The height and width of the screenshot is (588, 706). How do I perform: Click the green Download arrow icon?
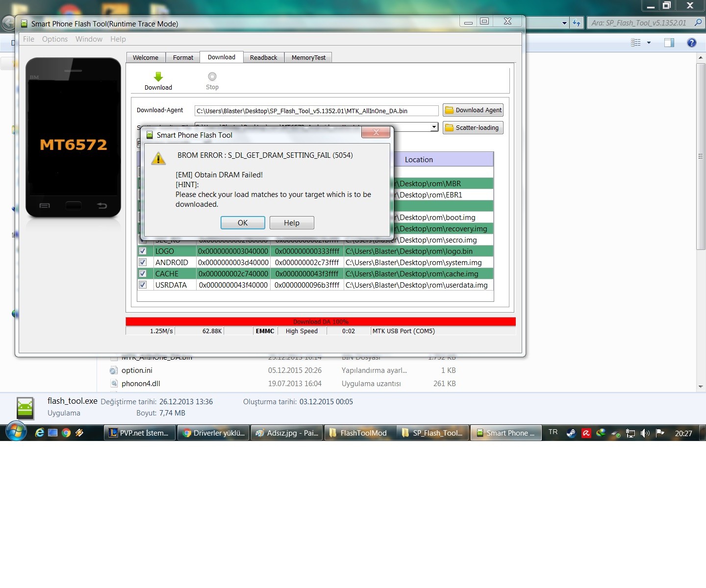point(158,77)
